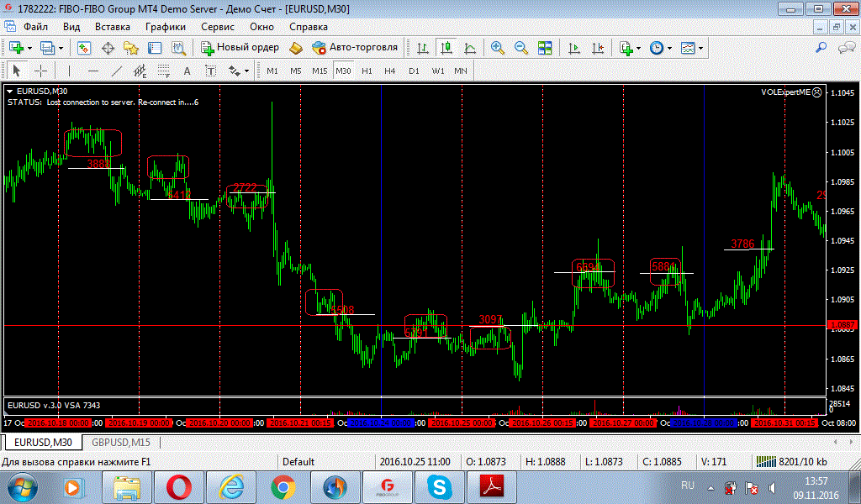
Task: Switch chart to candlestick mode
Action: [446, 48]
